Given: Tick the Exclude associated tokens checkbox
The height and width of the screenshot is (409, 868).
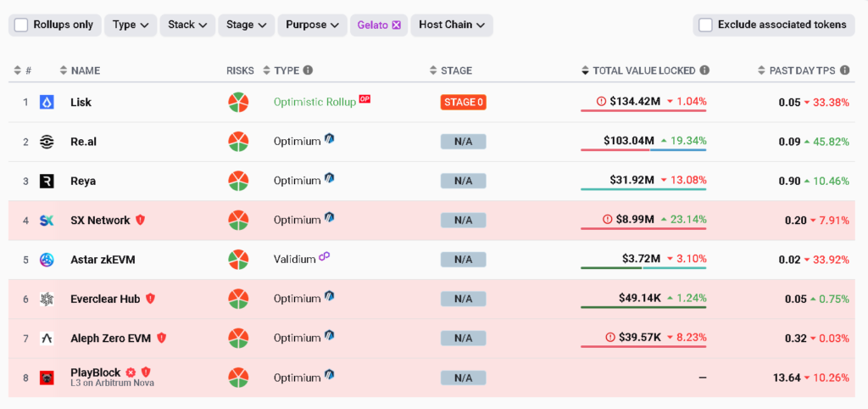Looking at the screenshot, I should (705, 25).
